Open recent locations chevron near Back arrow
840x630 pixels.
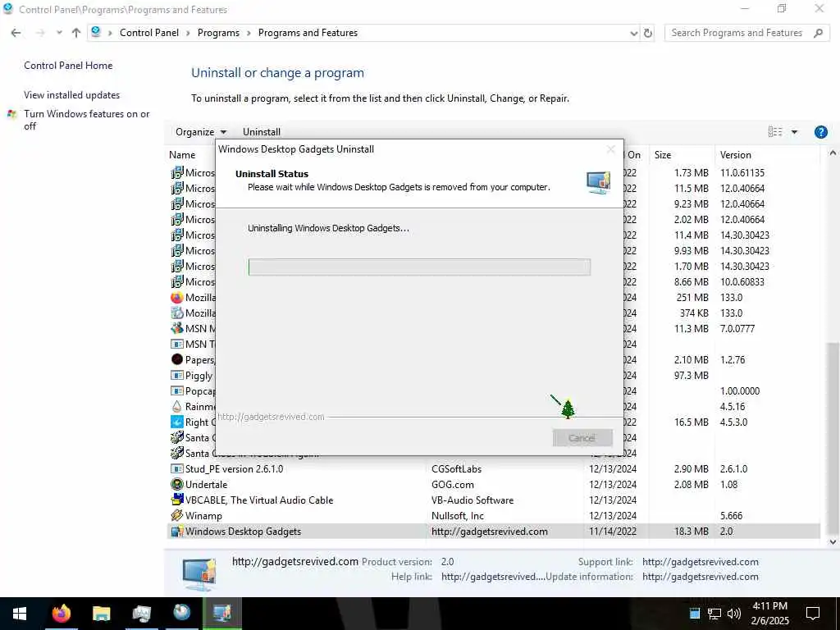coord(59,33)
